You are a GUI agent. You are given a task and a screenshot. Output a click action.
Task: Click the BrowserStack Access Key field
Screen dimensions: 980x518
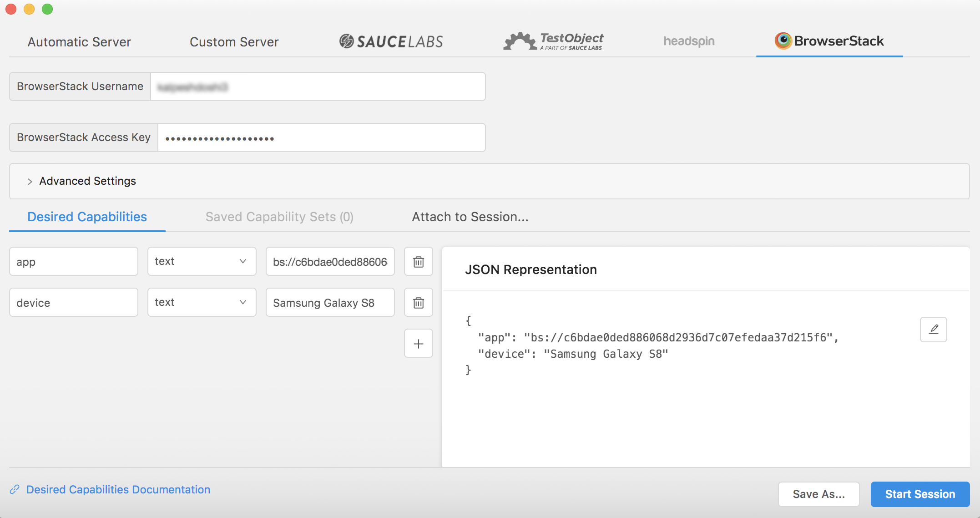pyautogui.click(x=321, y=137)
